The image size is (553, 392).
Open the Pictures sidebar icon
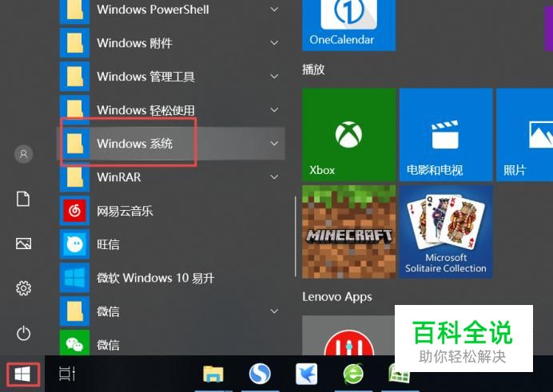point(23,244)
